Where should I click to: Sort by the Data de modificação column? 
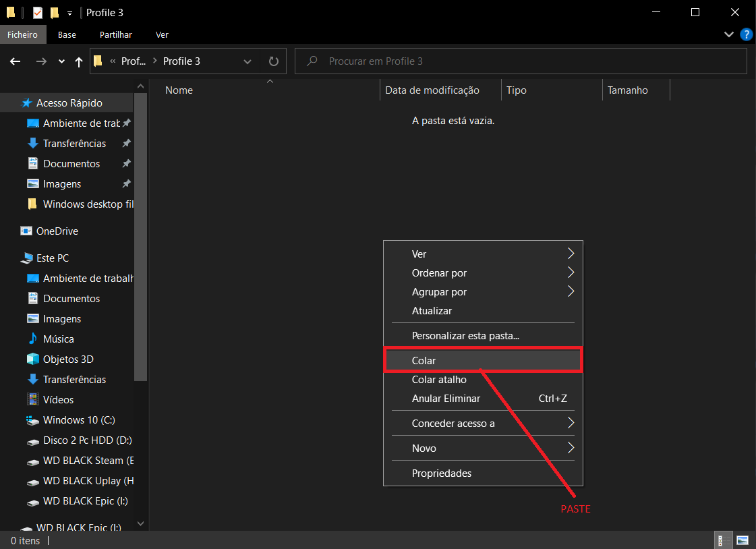point(432,90)
